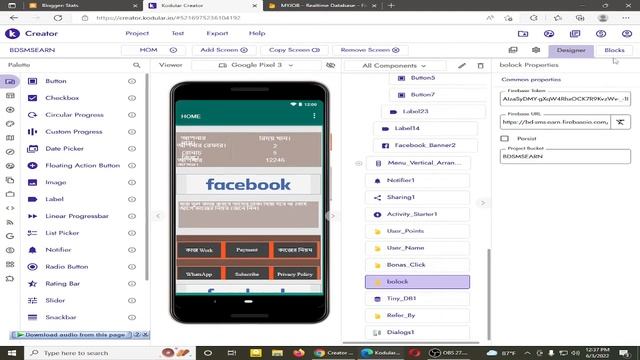
Task: Click the Copy Screen button
Action: [294, 50]
